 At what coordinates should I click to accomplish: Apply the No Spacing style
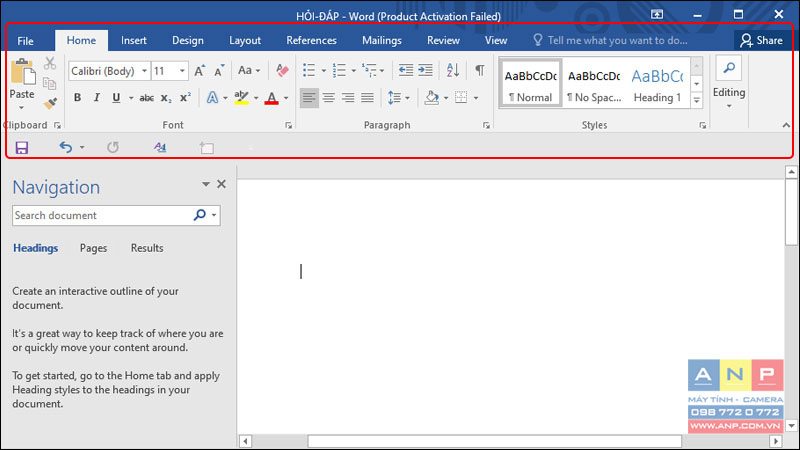point(594,83)
